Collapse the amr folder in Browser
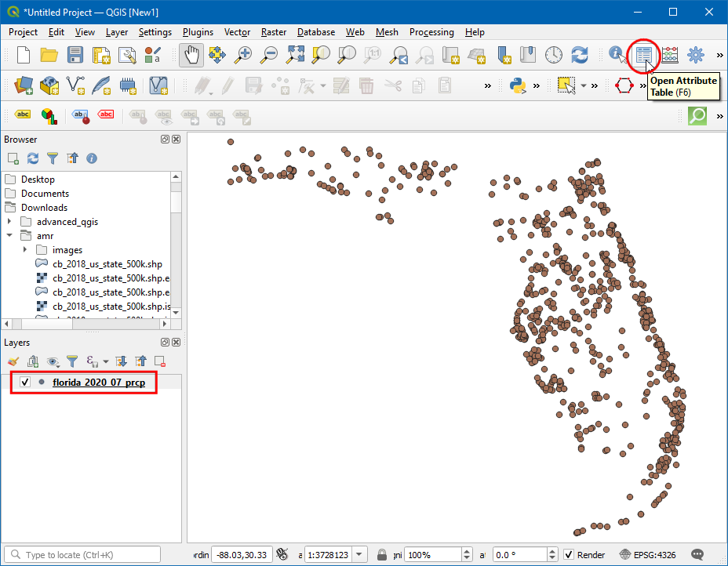728x566 pixels. point(9,236)
